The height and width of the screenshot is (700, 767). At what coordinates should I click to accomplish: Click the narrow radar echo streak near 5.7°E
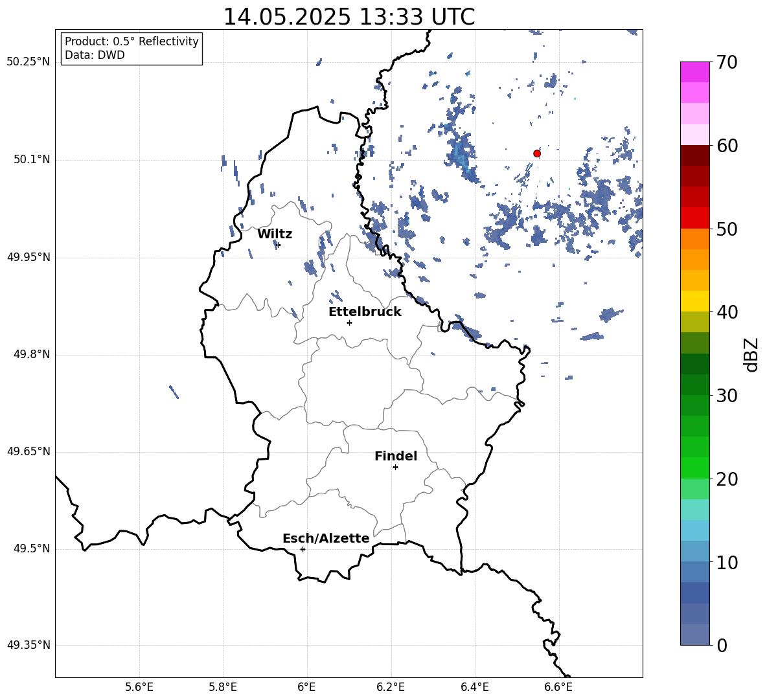click(x=174, y=392)
